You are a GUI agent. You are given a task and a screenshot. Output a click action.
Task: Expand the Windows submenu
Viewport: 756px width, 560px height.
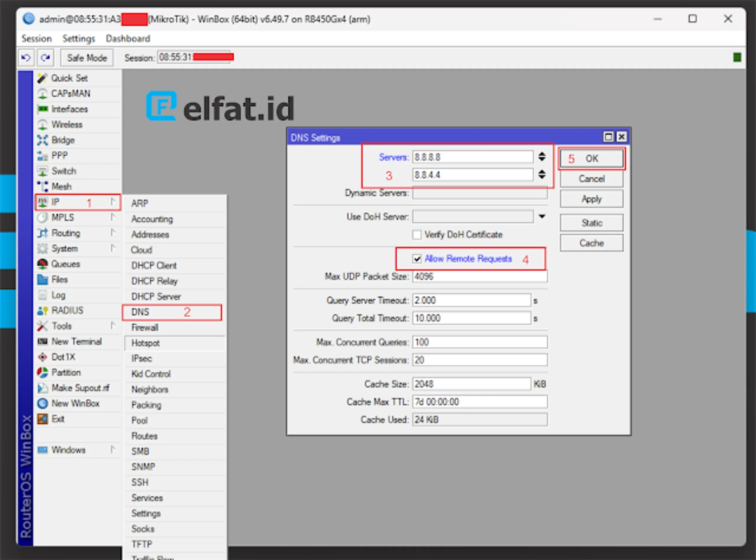pyautogui.click(x=113, y=450)
